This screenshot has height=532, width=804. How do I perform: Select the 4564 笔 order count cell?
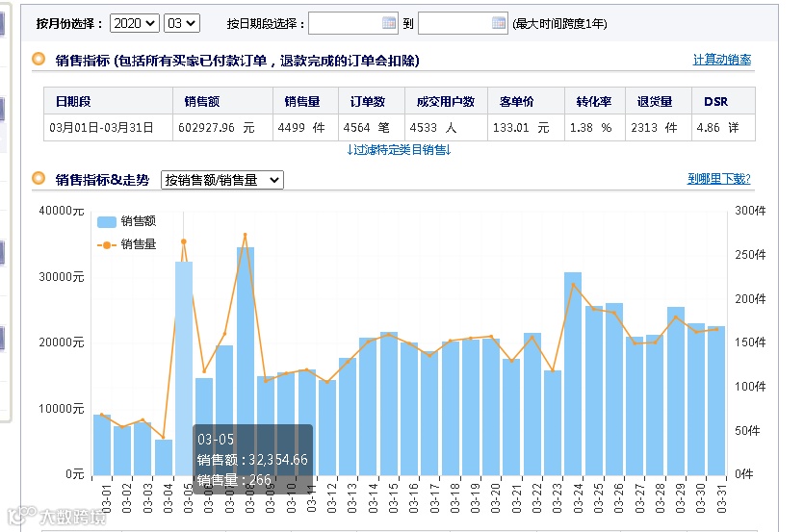click(372, 128)
